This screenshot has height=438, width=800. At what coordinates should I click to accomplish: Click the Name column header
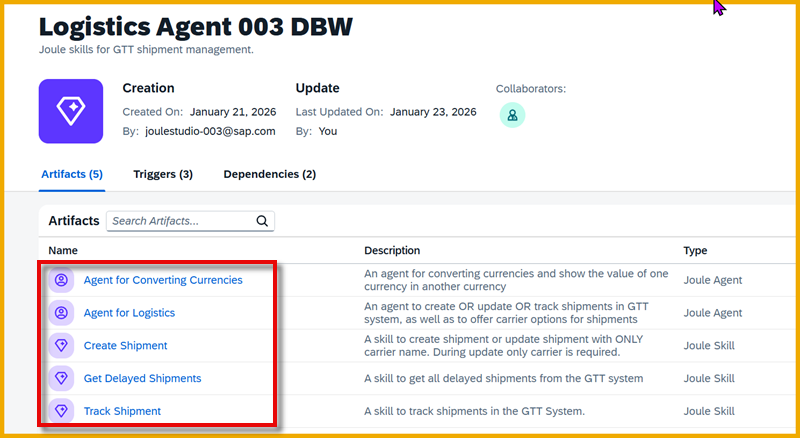[x=63, y=251]
